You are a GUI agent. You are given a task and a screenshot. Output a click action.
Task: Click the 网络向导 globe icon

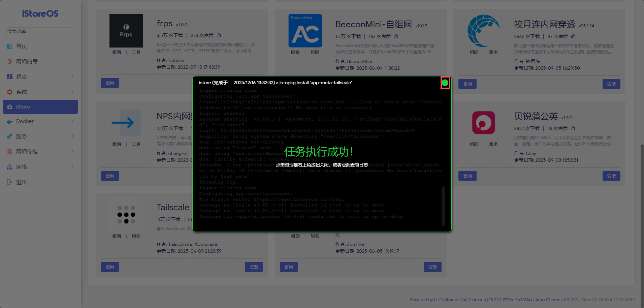[x=9, y=61]
